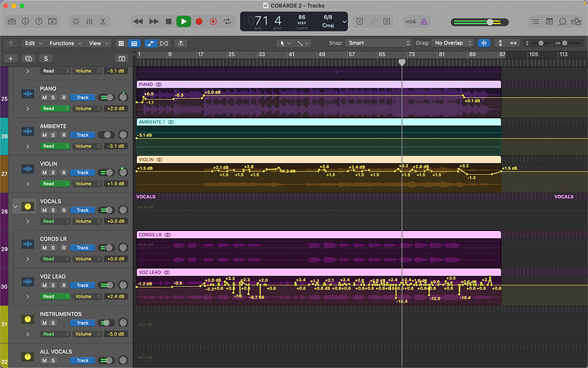Toggle the on/off switch on AMBIENTE track
This screenshot has width=588, height=368.
pyautogui.click(x=107, y=135)
